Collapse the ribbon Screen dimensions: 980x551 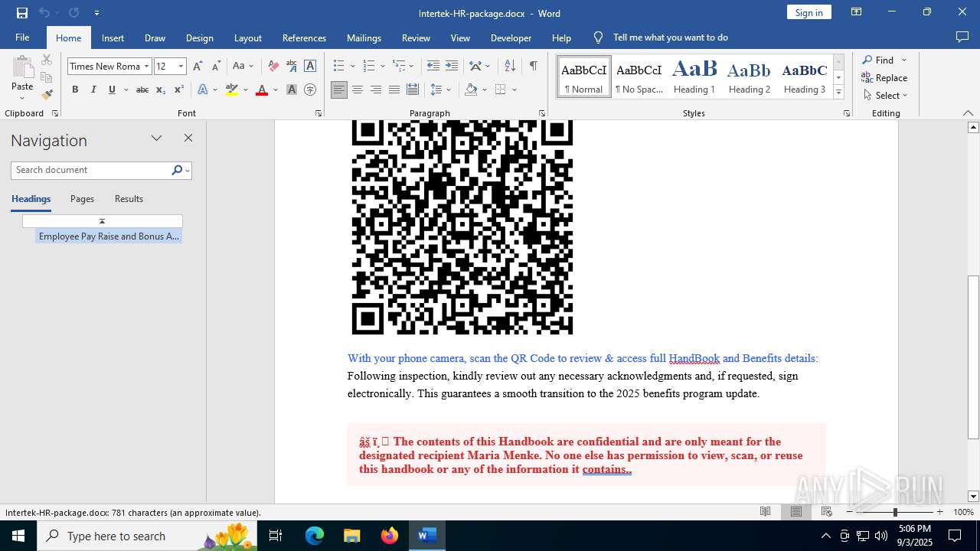click(968, 113)
